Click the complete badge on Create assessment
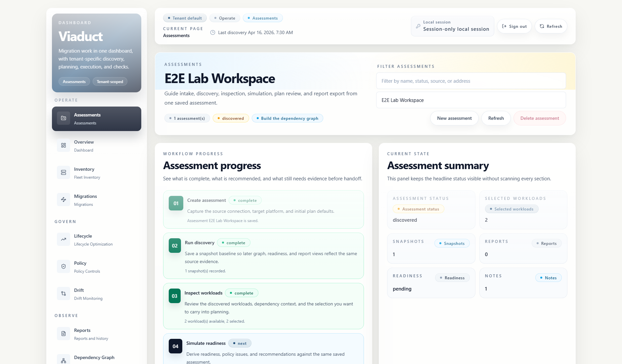This screenshot has width=622, height=364. tap(245, 200)
